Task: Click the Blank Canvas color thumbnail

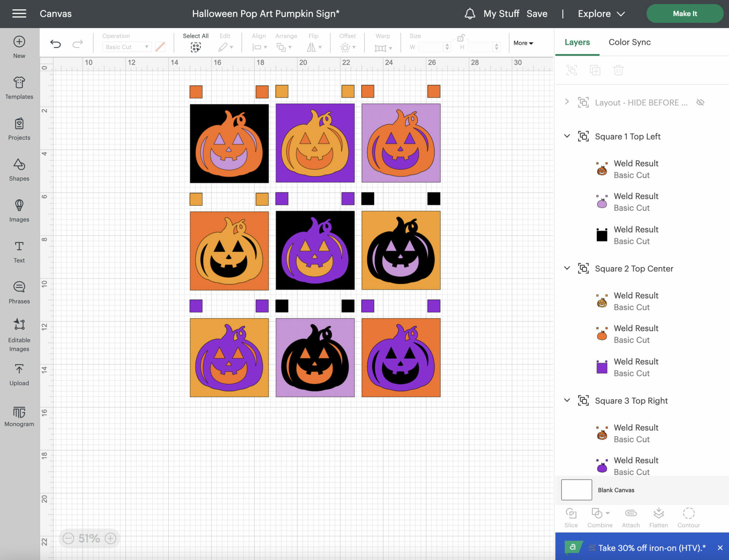Action: pyautogui.click(x=576, y=490)
